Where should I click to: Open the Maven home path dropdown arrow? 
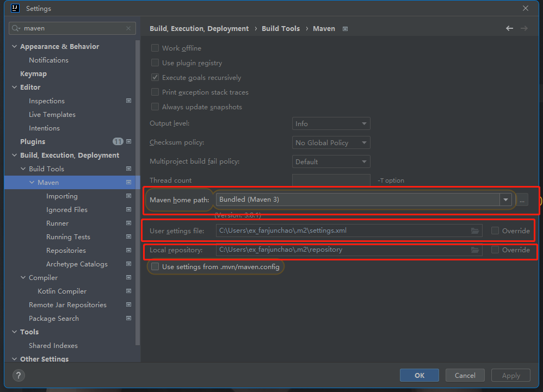(x=505, y=200)
